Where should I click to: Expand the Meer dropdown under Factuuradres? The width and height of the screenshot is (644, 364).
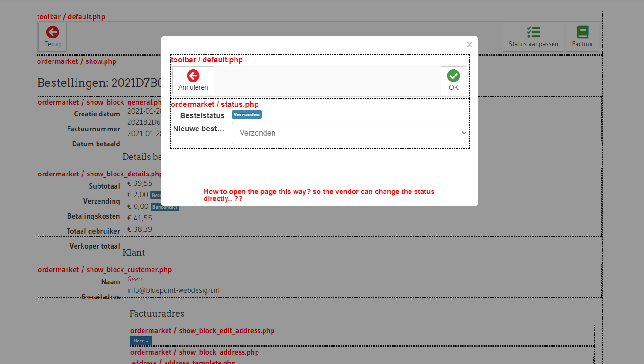(x=141, y=341)
